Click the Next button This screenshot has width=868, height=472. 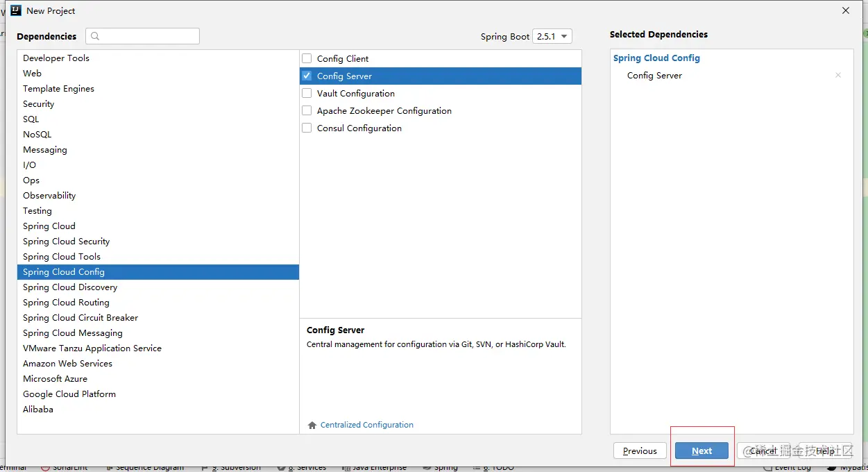pyautogui.click(x=701, y=451)
